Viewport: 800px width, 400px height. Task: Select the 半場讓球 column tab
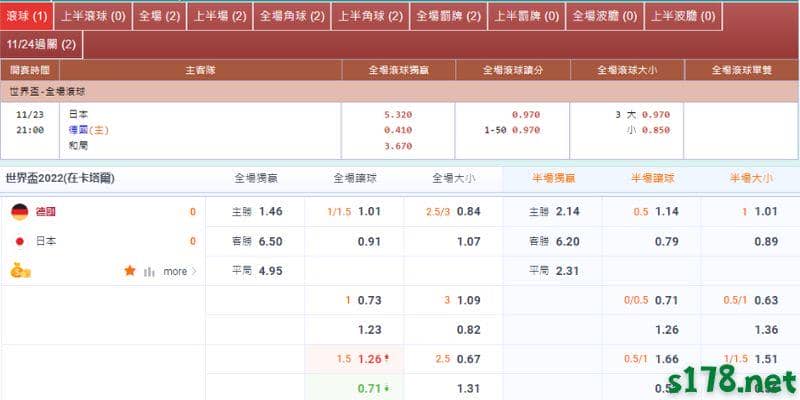pyautogui.click(x=653, y=179)
